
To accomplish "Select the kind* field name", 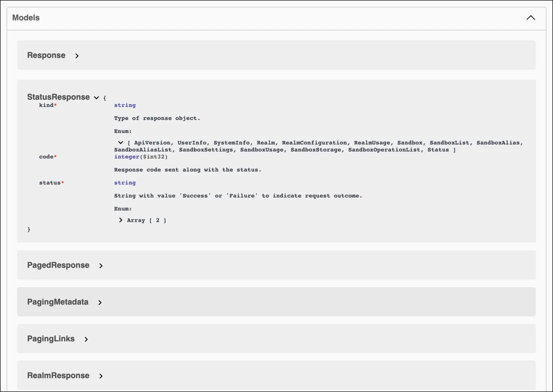I will point(47,105).
